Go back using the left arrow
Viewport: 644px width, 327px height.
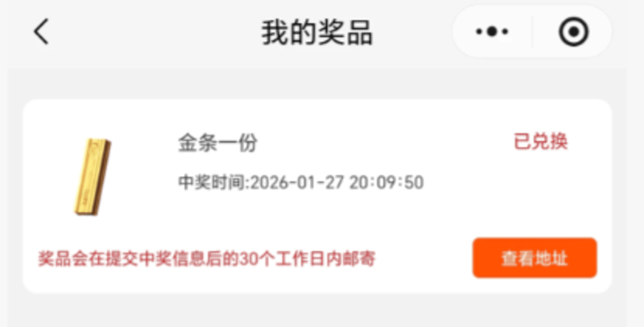[41, 31]
